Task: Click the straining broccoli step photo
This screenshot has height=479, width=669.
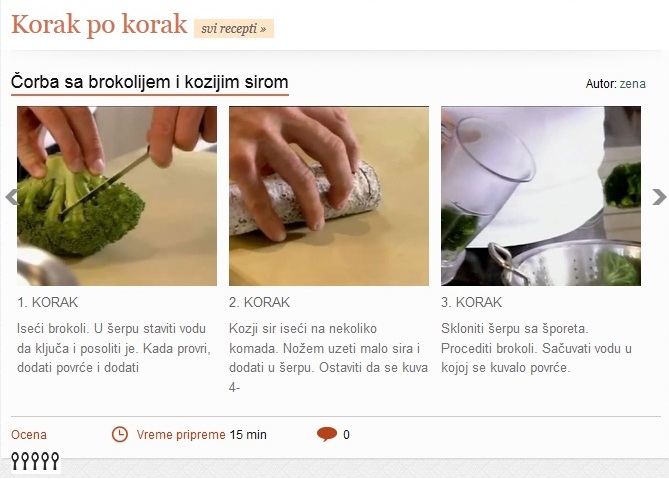Action: (x=541, y=196)
